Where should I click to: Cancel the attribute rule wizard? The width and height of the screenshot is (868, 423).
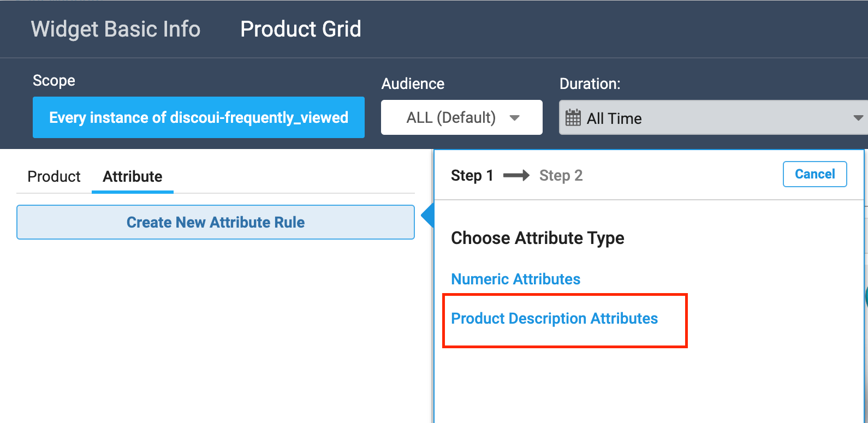coord(815,174)
